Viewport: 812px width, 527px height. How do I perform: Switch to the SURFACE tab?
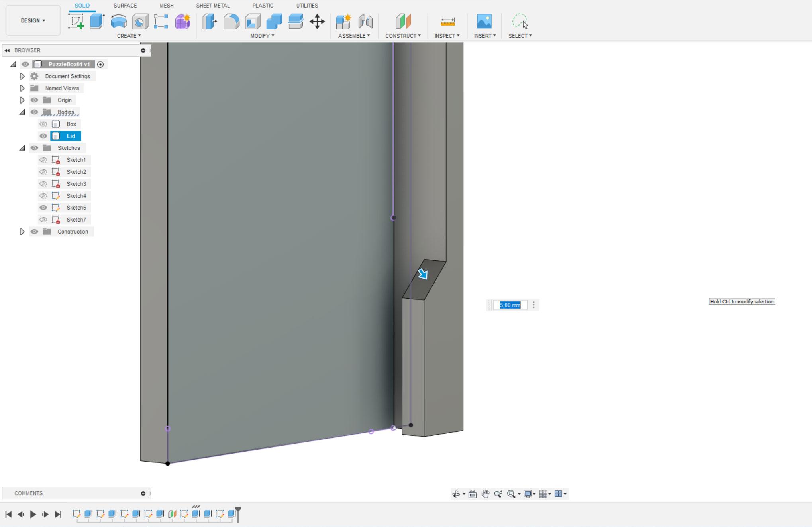point(125,6)
